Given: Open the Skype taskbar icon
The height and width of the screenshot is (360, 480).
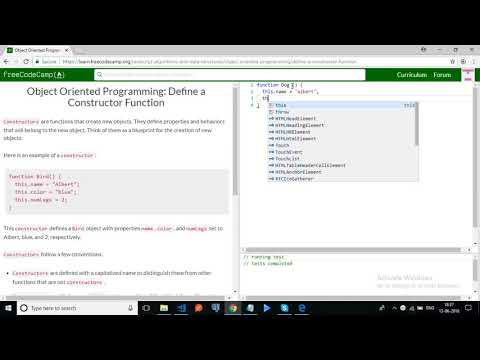Looking at the screenshot, I should point(284,308).
